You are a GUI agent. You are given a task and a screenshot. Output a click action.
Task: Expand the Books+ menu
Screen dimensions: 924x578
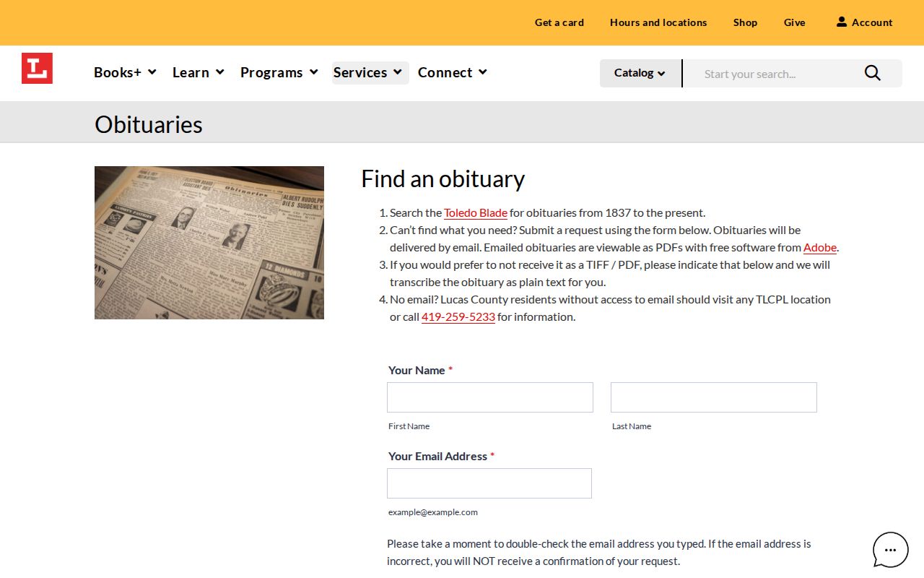coord(125,72)
